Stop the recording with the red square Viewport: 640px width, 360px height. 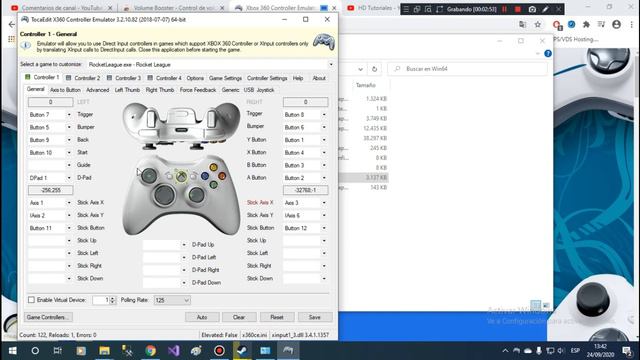(518, 9)
